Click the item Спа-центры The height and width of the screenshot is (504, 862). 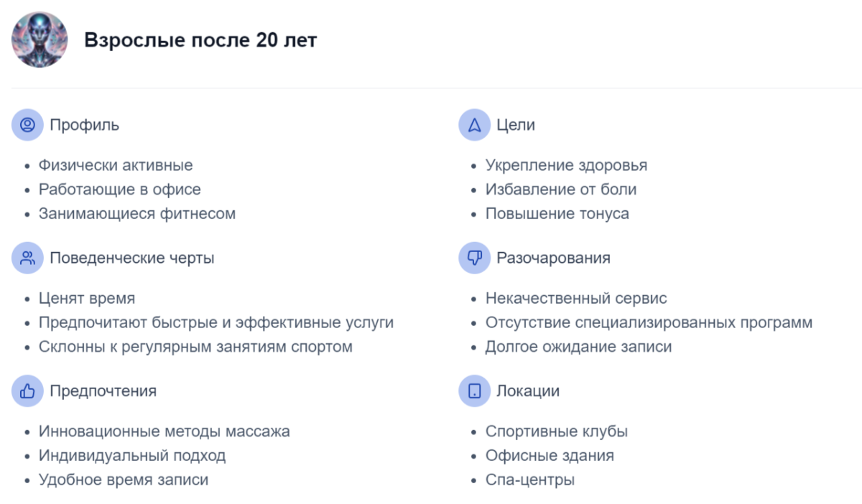click(x=530, y=480)
